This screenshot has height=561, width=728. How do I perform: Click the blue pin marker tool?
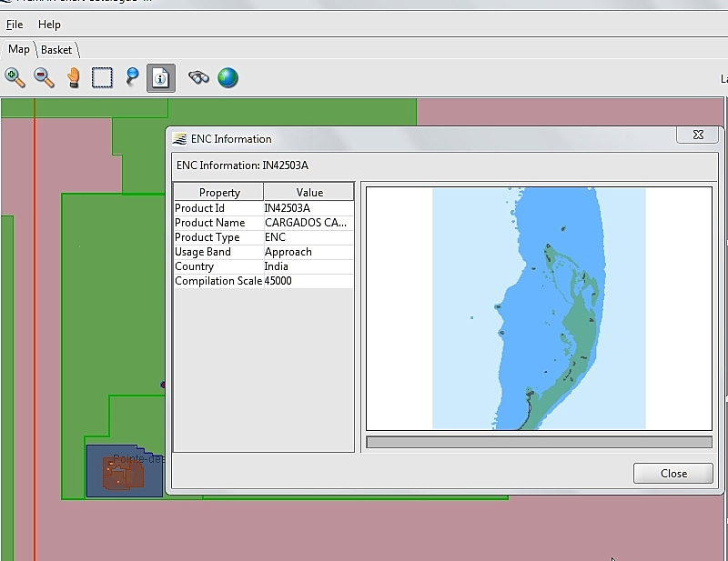click(x=132, y=77)
